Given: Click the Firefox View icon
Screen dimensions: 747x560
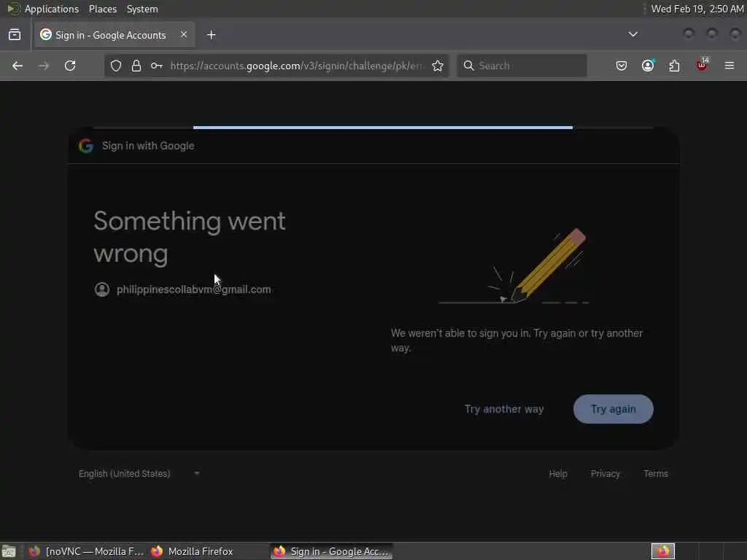Looking at the screenshot, I should coord(15,35).
